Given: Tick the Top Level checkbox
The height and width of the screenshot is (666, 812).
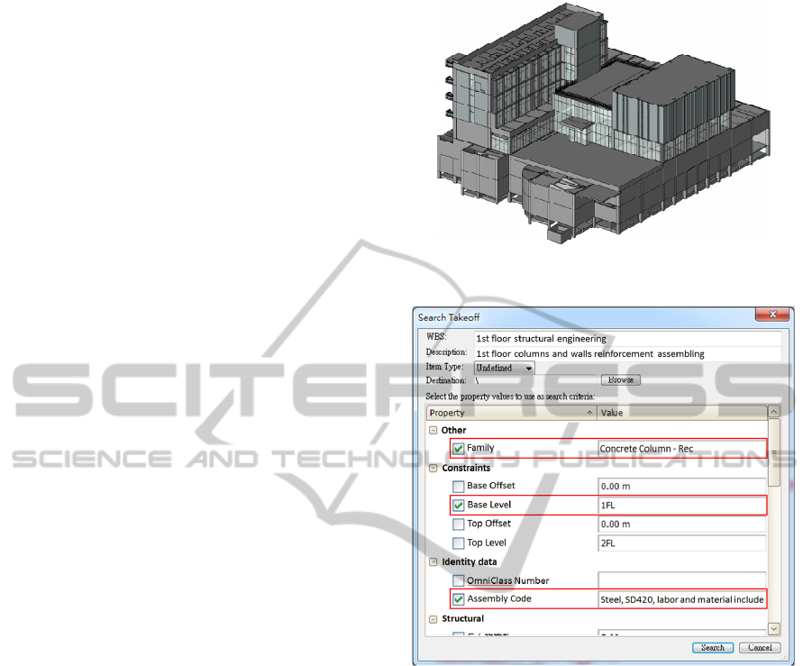Looking at the screenshot, I should pos(459,543).
